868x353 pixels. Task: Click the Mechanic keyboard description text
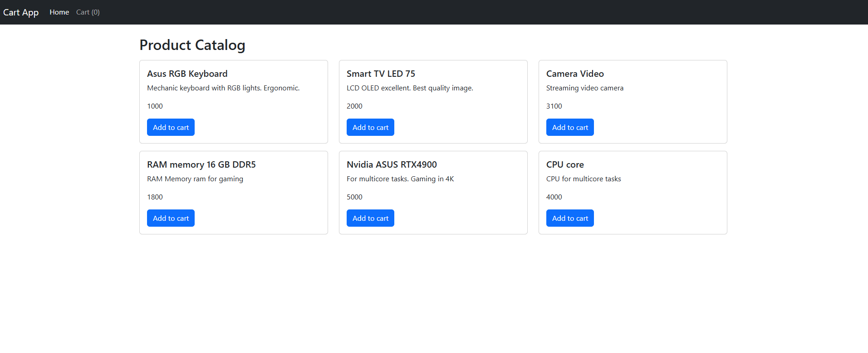pos(223,88)
